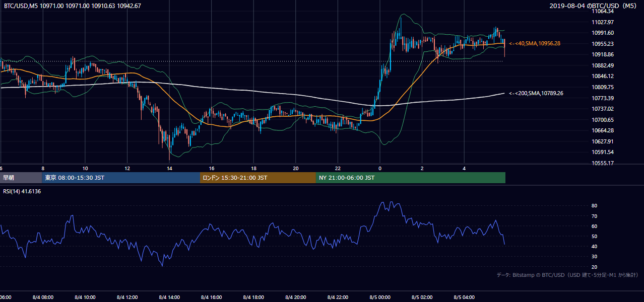The width and height of the screenshot is (644, 302).
Task: Click the 8/4 16:00 bottom time label
Action: click(212, 297)
